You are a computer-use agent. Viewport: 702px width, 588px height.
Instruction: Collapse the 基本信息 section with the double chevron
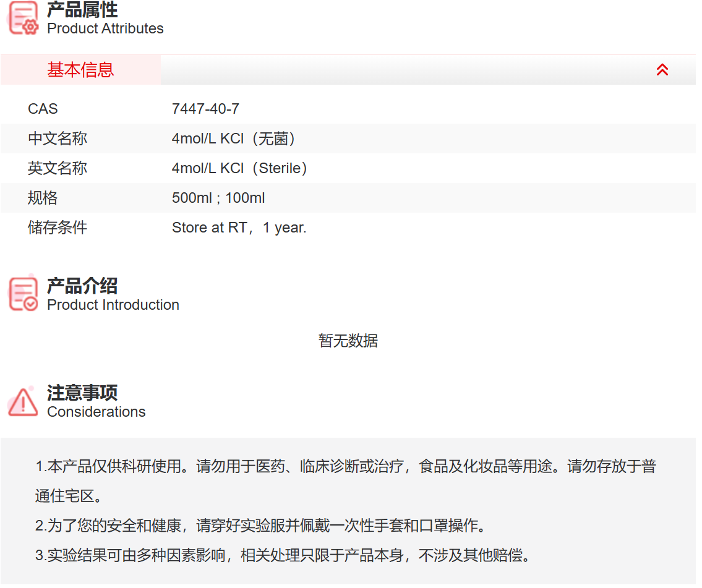(662, 70)
